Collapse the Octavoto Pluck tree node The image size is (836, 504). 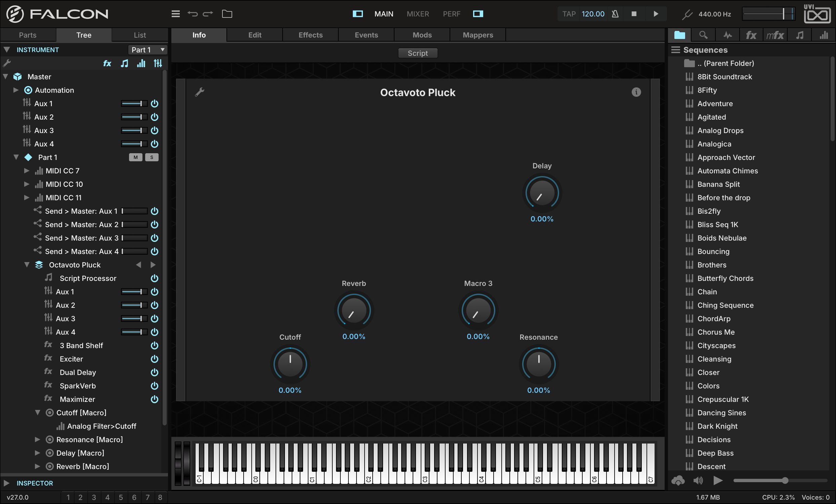coord(27,264)
